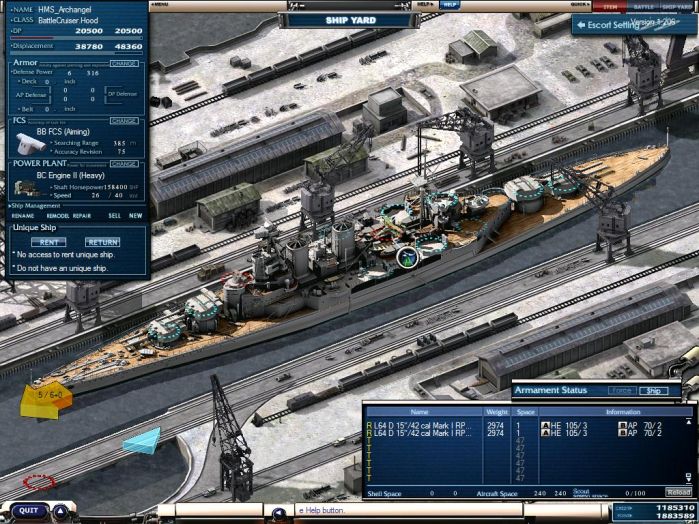Click the Weight column header

[497, 412]
